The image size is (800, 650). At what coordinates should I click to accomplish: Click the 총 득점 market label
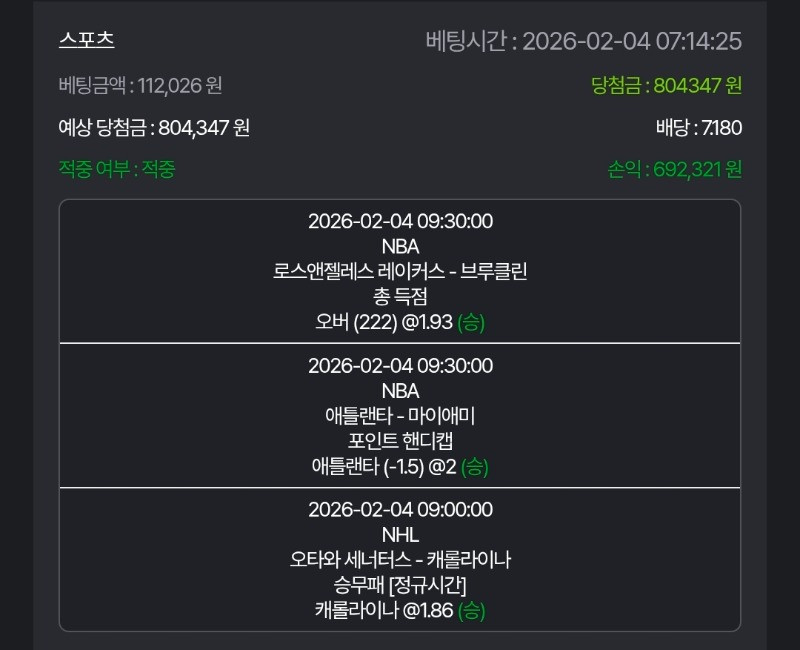click(400, 296)
